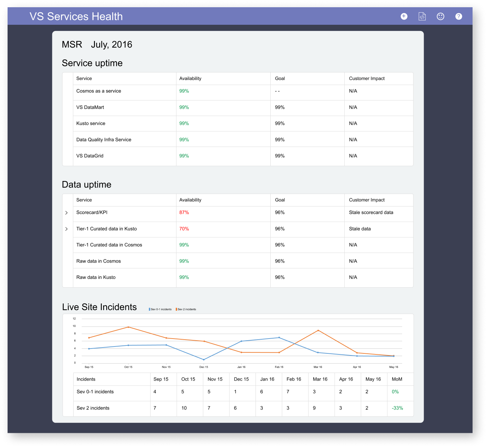Click the Sev 0-1 incidents legend swatch
The image size is (487, 448).
[x=150, y=309]
